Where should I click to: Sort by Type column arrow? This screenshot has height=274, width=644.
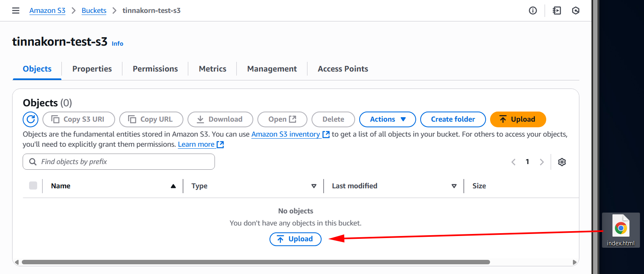point(314,186)
